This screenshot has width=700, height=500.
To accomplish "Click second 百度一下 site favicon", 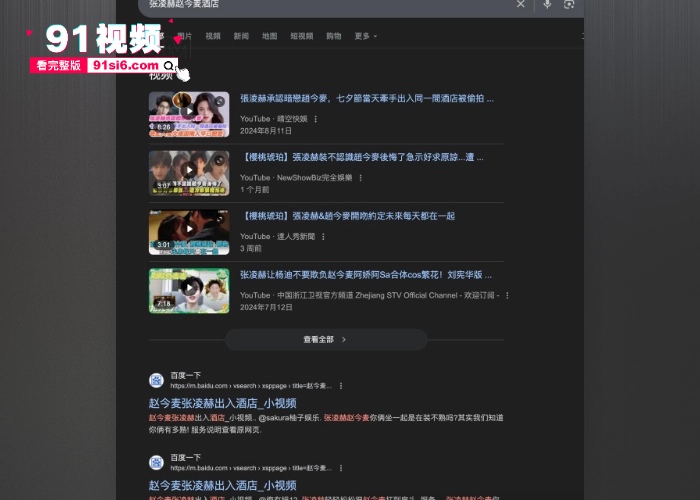I will tap(156, 462).
